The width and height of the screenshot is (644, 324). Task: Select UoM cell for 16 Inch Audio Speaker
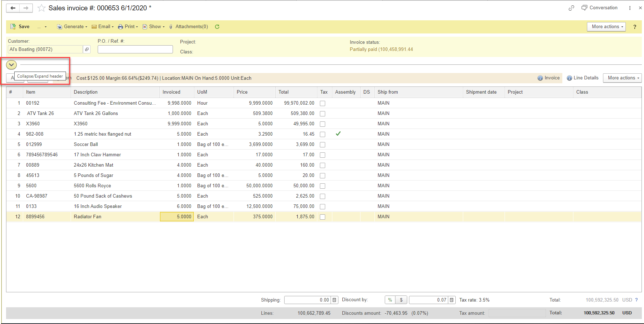click(x=214, y=207)
